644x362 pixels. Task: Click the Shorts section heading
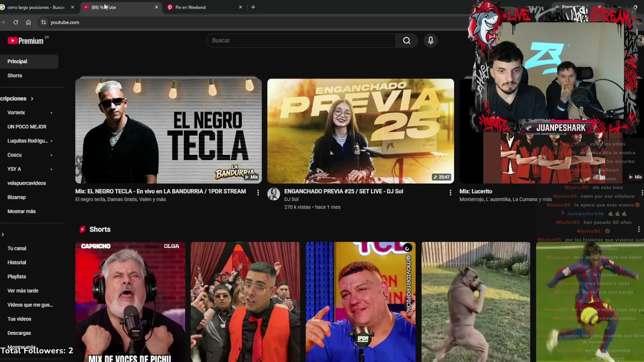(x=100, y=229)
